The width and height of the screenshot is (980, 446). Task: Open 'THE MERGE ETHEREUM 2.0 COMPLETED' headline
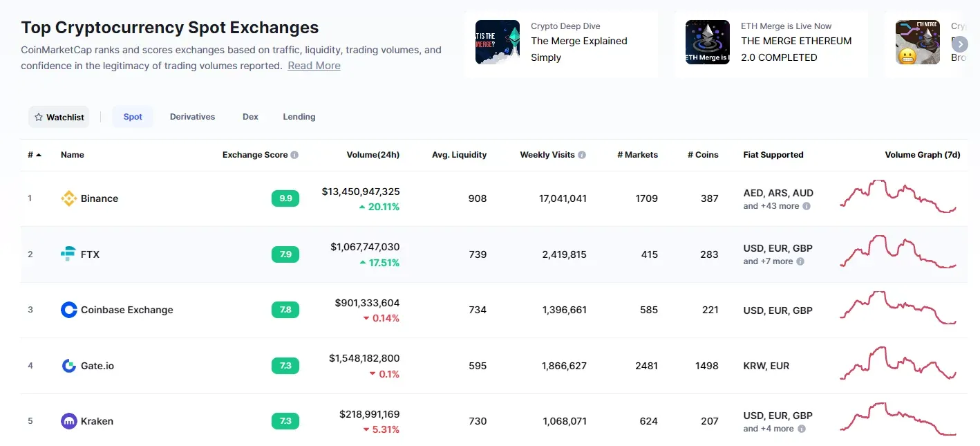click(796, 49)
